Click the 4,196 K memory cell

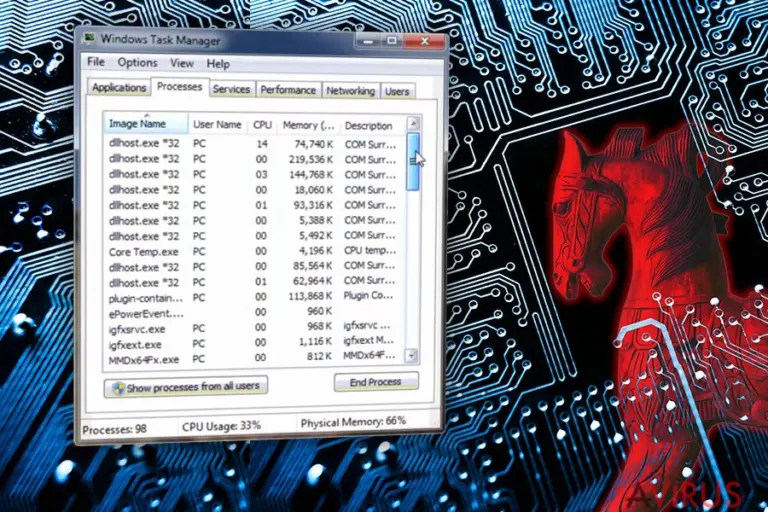(x=316, y=250)
